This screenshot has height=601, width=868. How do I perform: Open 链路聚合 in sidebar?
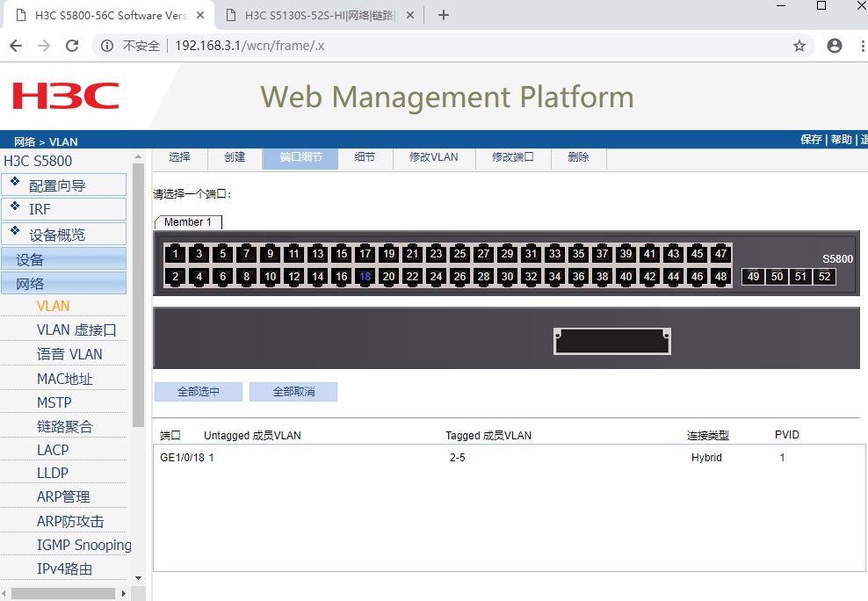coord(65,426)
